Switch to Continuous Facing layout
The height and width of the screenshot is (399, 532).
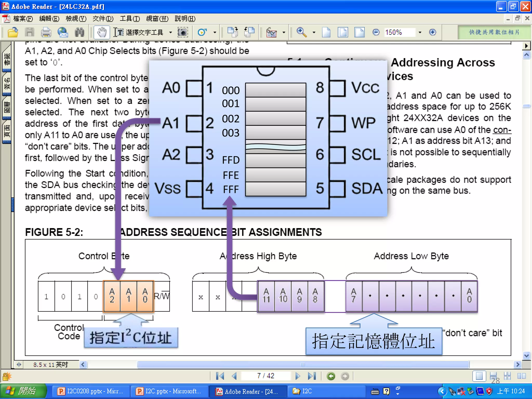pos(507,376)
